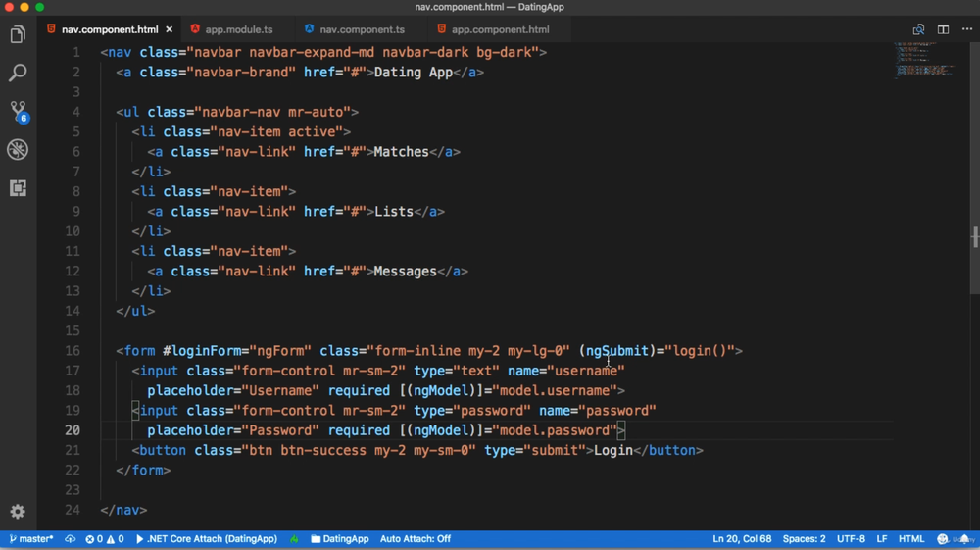
Task: Open Source Control with 6 changes
Action: pyautogui.click(x=18, y=111)
